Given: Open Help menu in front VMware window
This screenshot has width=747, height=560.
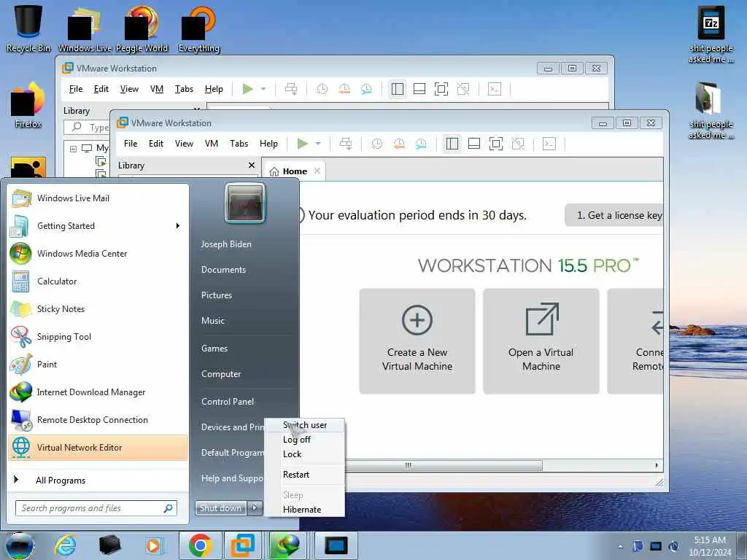Looking at the screenshot, I should pyautogui.click(x=268, y=144).
